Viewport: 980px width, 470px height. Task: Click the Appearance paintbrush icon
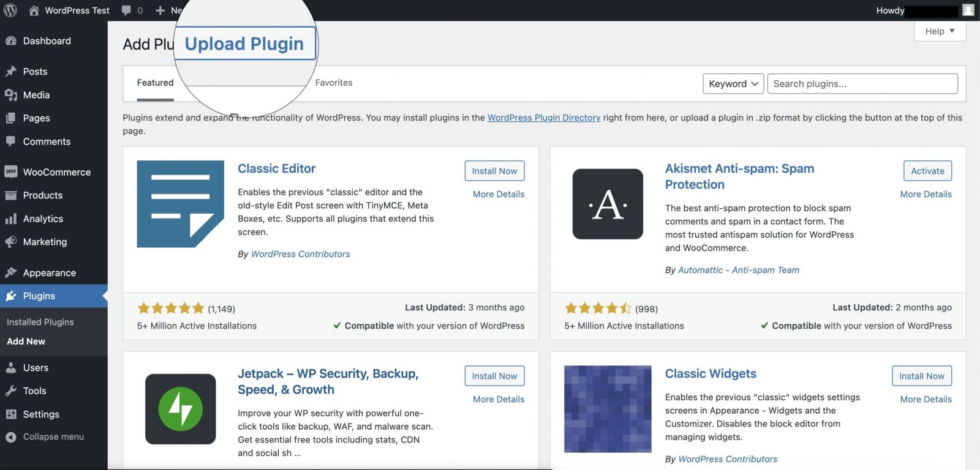tap(10, 273)
